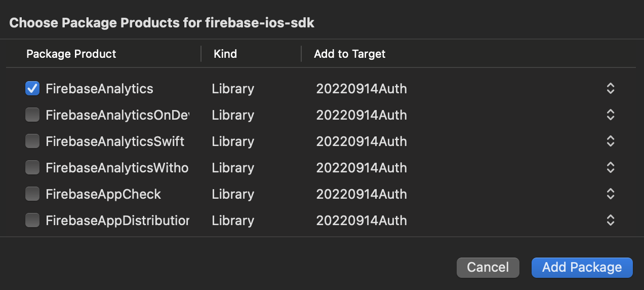The width and height of the screenshot is (644, 290).
Task: Enable the FirebaseAnalyticsOnDevice checkbox
Action: (32, 115)
